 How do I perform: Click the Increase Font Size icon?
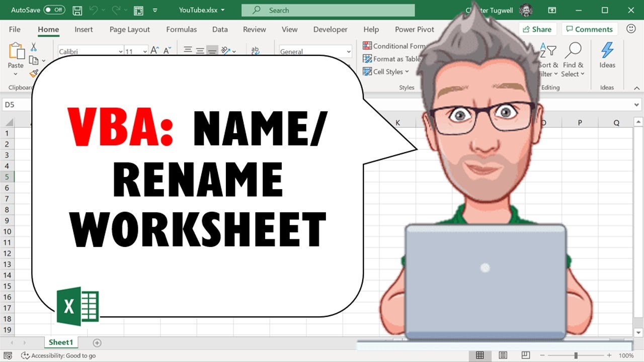click(x=155, y=50)
